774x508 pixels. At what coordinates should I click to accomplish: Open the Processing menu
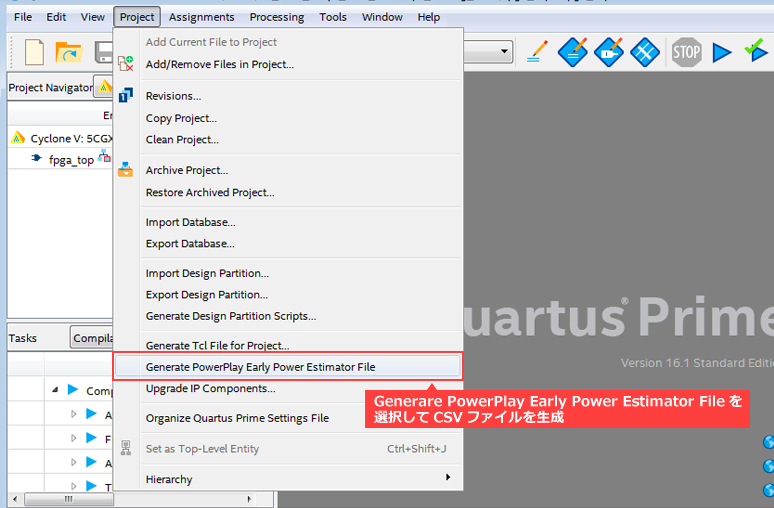click(276, 17)
